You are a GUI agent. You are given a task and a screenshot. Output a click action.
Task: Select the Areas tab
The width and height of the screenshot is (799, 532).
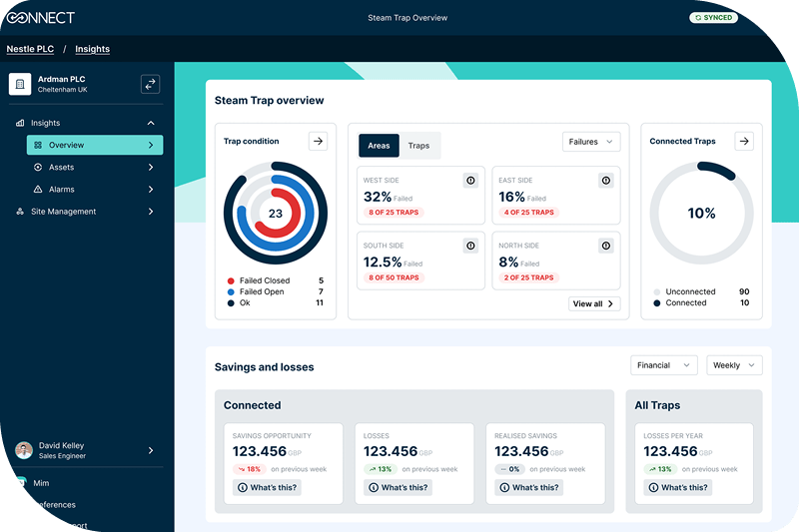380,146
